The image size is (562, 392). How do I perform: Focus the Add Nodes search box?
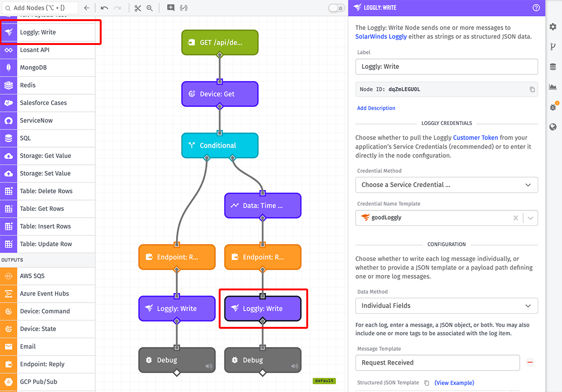click(40, 8)
